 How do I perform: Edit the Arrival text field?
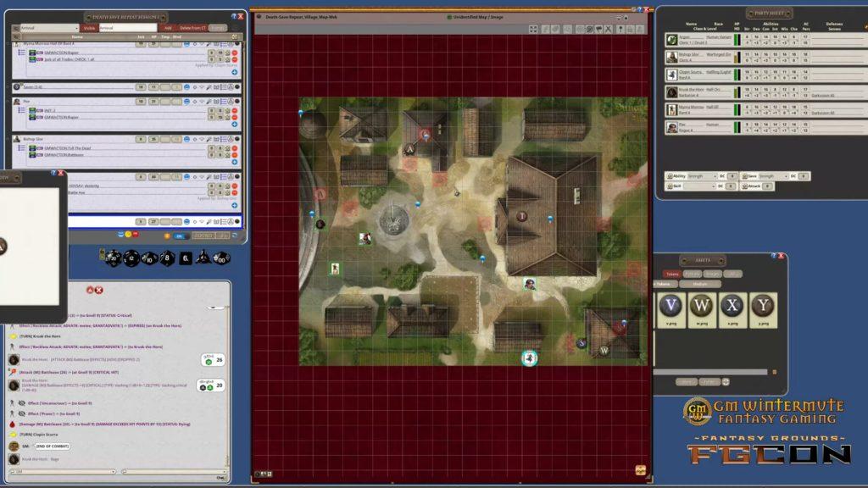click(x=127, y=28)
